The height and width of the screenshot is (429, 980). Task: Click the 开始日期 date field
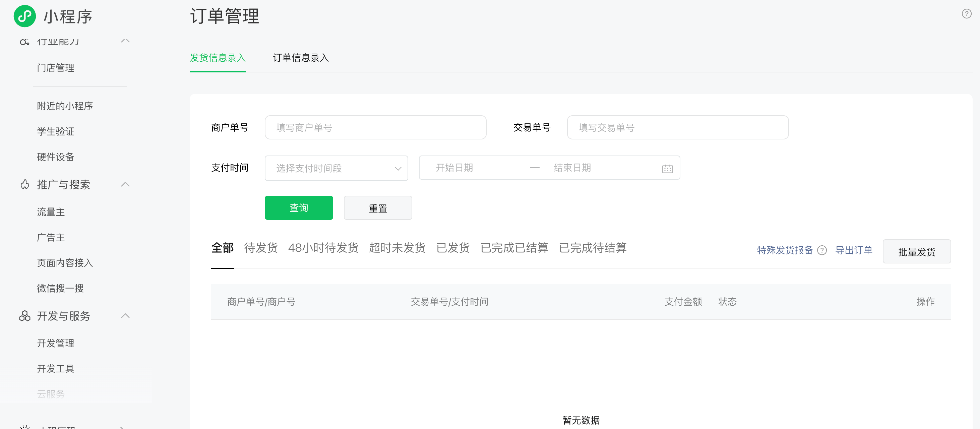tap(454, 168)
